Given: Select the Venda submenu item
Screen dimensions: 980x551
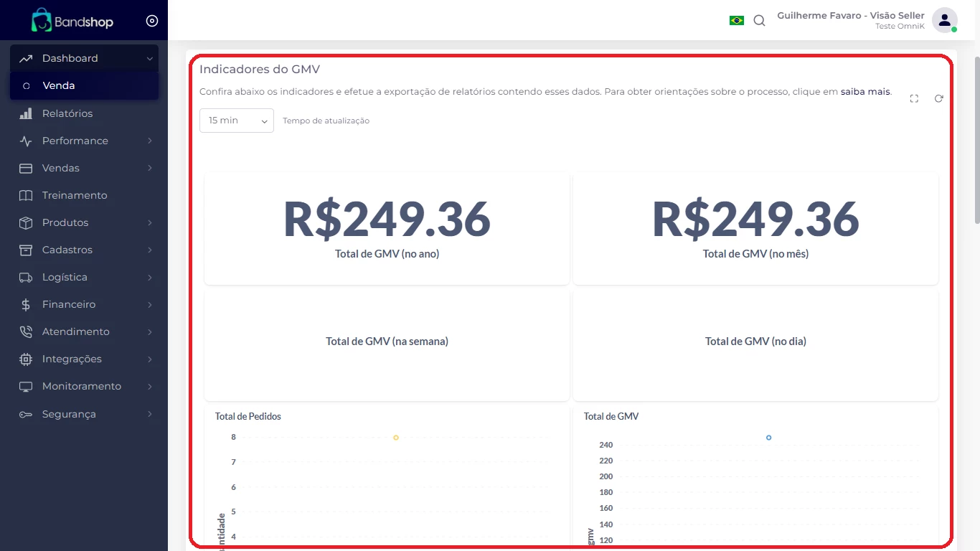Looking at the screenshot, I should (59, 85).
